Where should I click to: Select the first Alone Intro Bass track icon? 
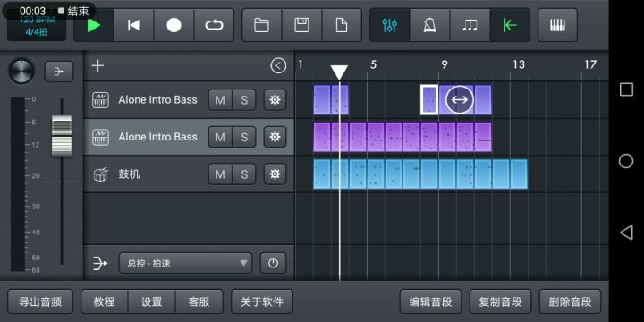coord(100,100)
